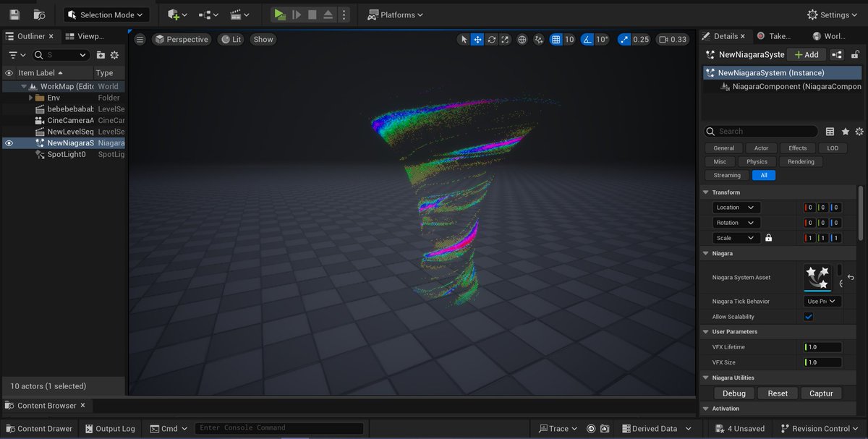
Task: Click the Eject button in the play controls
Action: pos(328,14)
